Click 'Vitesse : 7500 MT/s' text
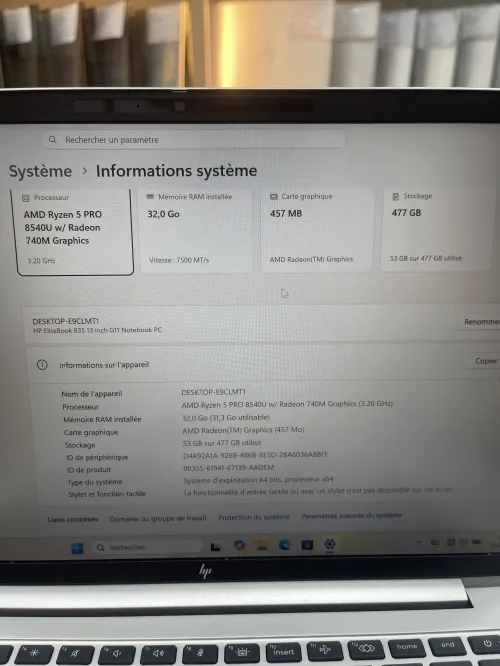Viewport: 500px width, 666px height. click(179, 260)
